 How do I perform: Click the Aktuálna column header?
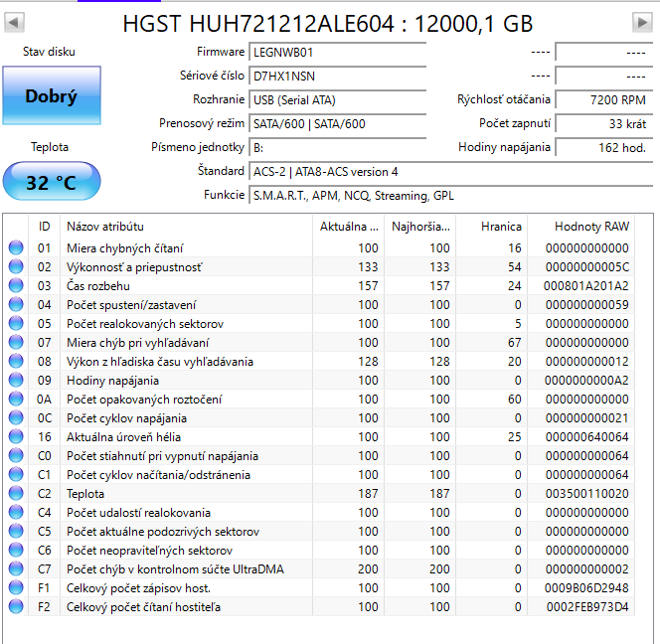coord(349,227)
